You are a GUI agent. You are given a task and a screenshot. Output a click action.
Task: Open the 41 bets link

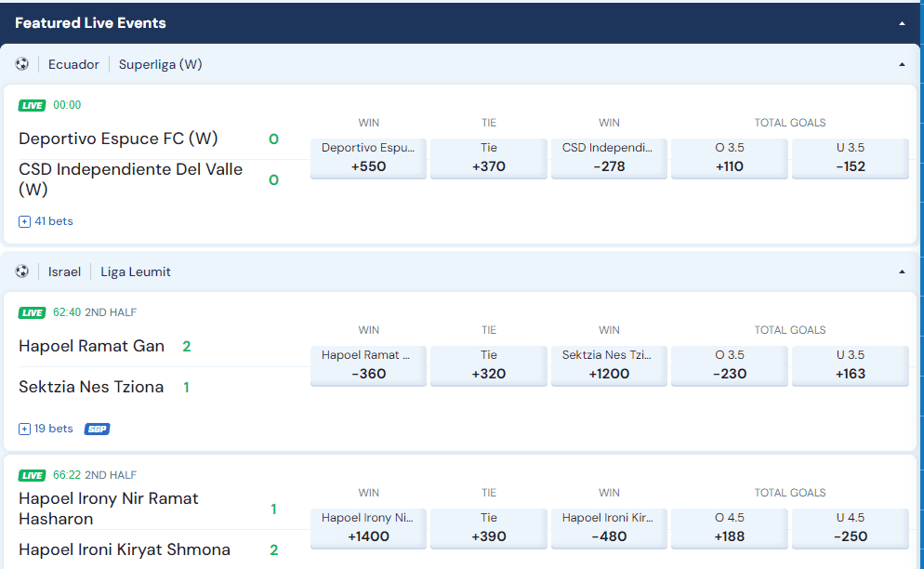pyautogui.click(x=53, y=220)
